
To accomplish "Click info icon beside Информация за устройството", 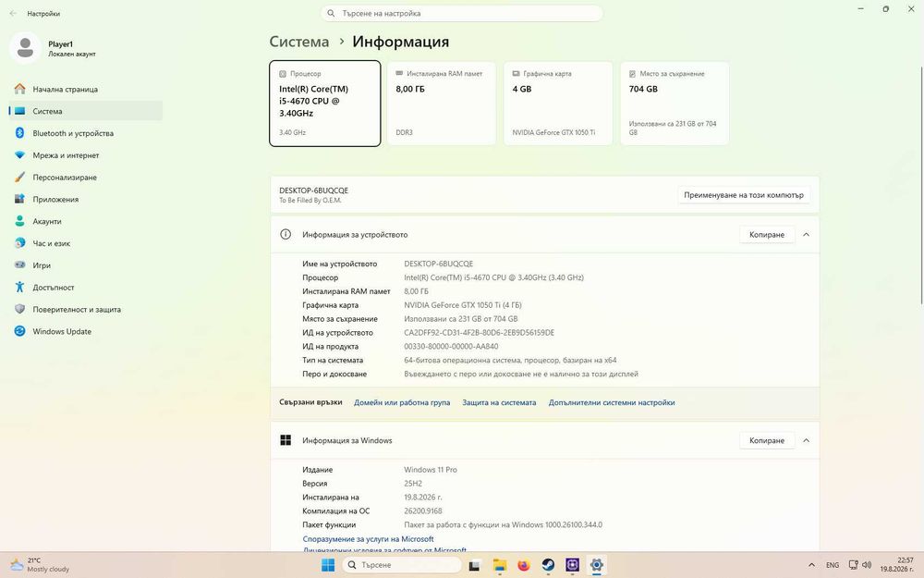I will pyautogui.click(x=286, y=234).
